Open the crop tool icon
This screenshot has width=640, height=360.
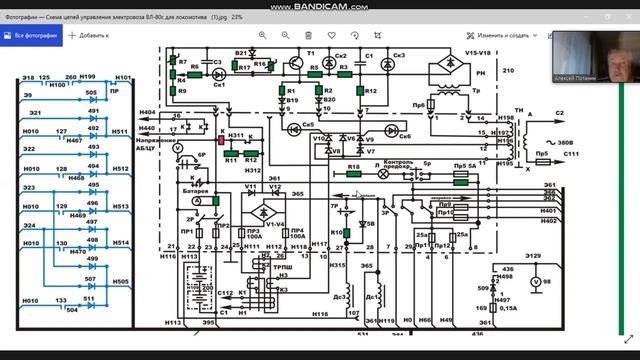click(378, 36)
